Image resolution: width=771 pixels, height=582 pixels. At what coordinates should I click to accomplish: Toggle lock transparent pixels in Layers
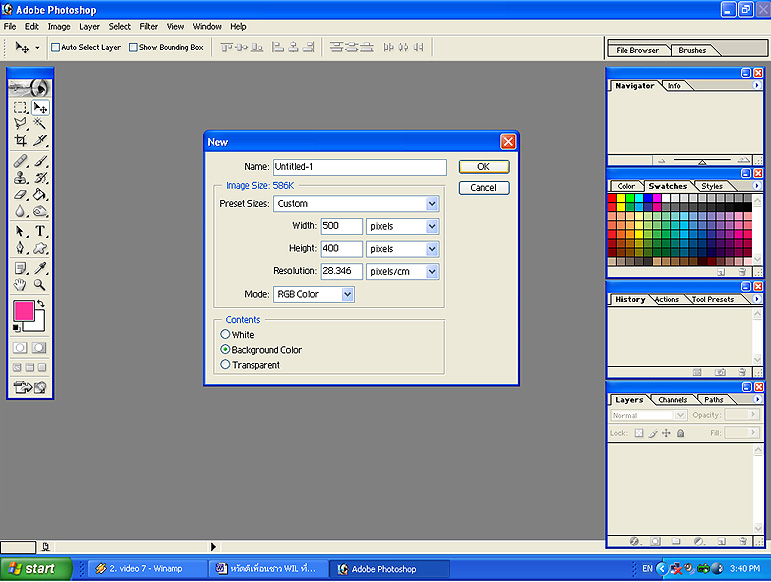coord(639,433)
